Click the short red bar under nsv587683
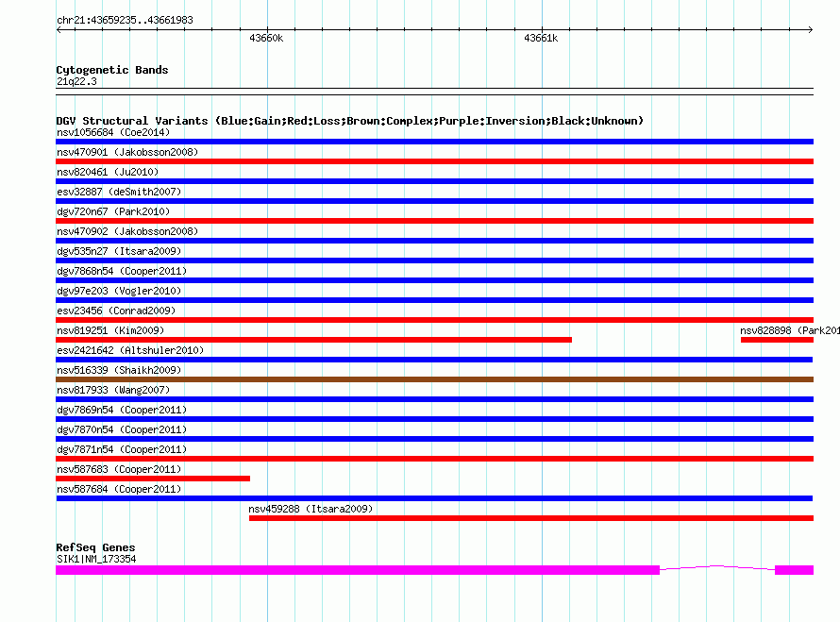The height and width of the screenshot is (622, 840). point(153,479)
